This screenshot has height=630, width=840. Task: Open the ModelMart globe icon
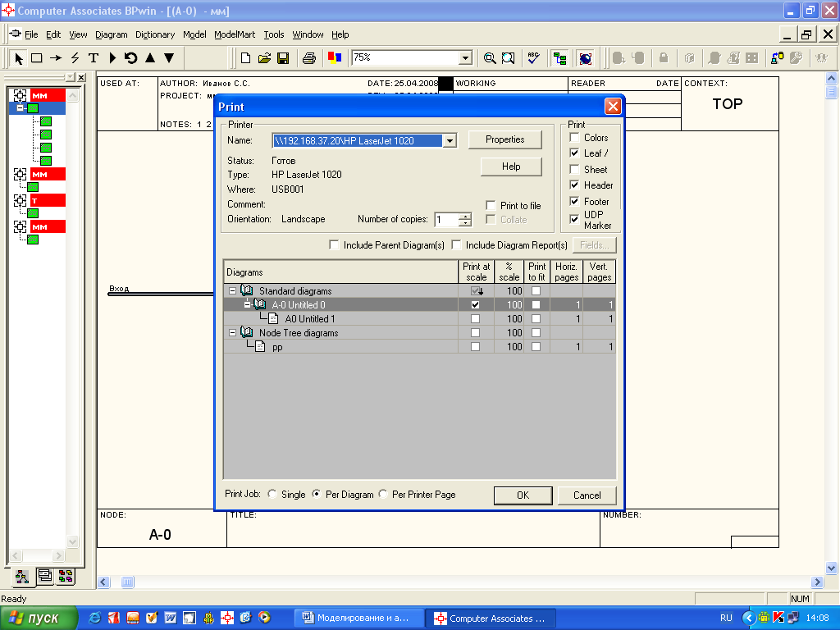[x=586, y=58]
